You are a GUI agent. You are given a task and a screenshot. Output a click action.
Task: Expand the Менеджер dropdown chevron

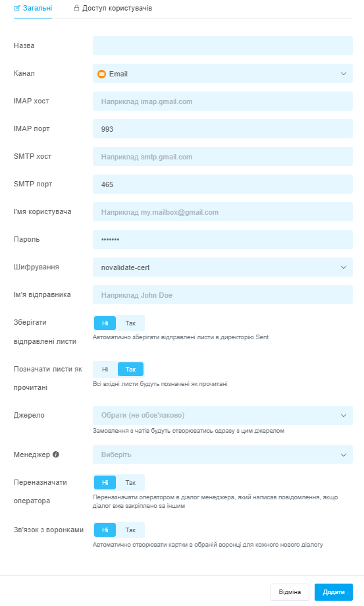point(344,455)
